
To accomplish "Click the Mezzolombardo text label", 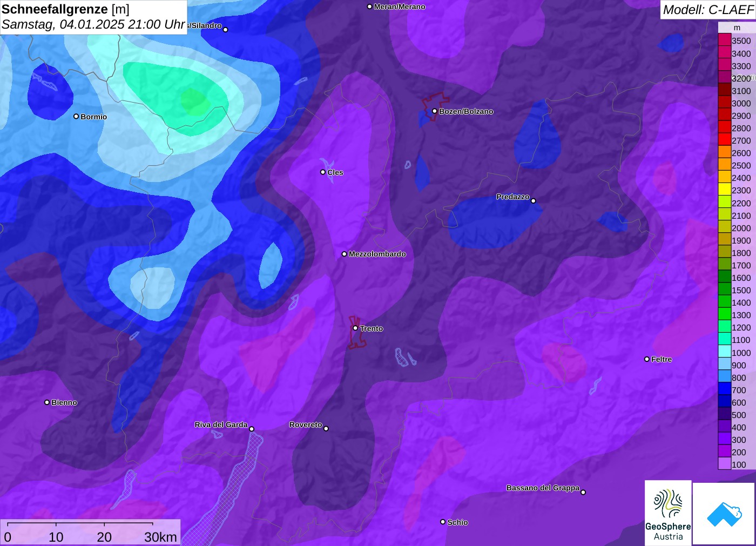I will 377,254.
